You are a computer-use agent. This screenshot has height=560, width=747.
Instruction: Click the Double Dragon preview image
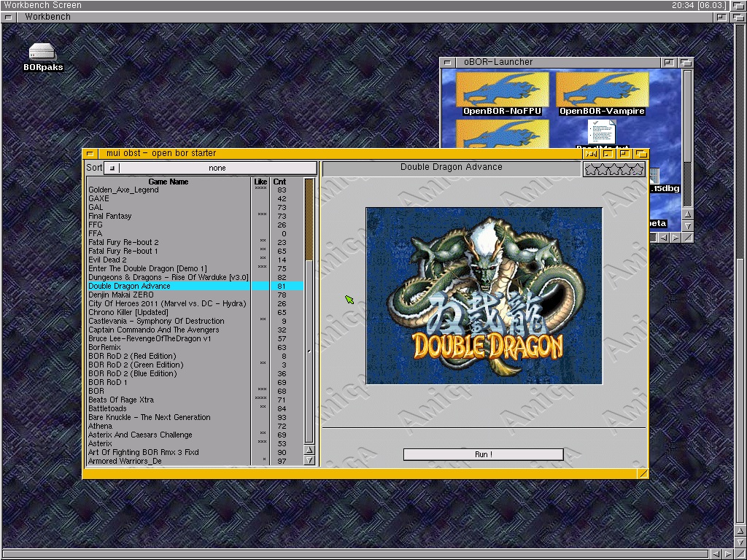click(484, 295)
